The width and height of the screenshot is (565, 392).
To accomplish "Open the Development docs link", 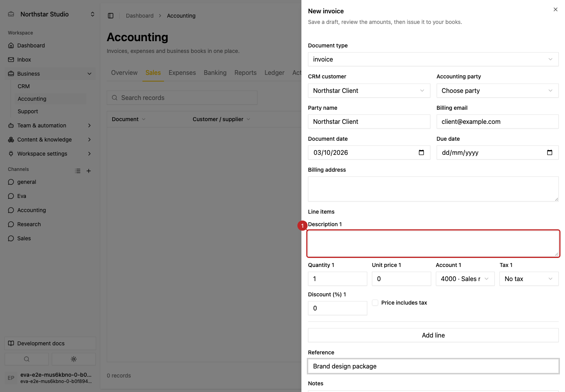I will pos(50,343).
